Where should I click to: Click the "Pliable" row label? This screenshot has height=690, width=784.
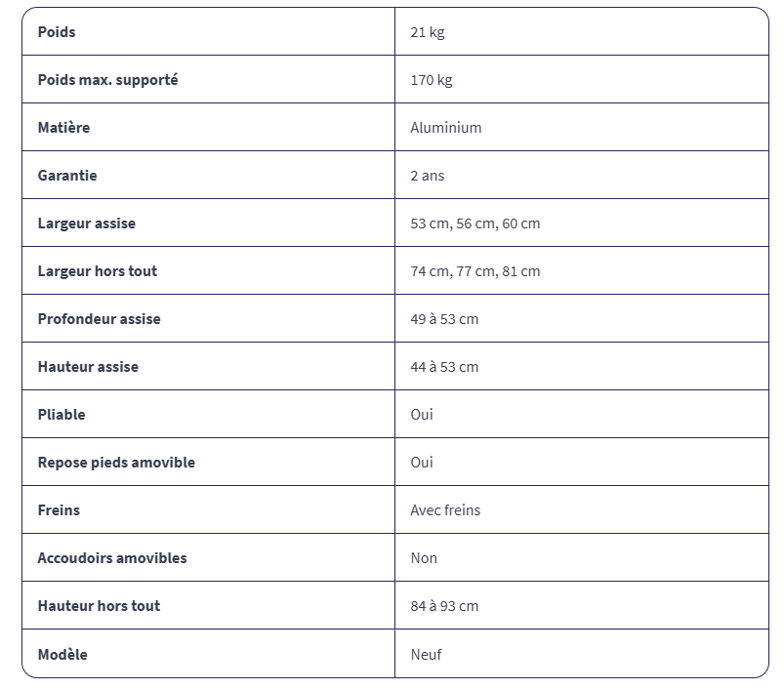coord(62,415)
